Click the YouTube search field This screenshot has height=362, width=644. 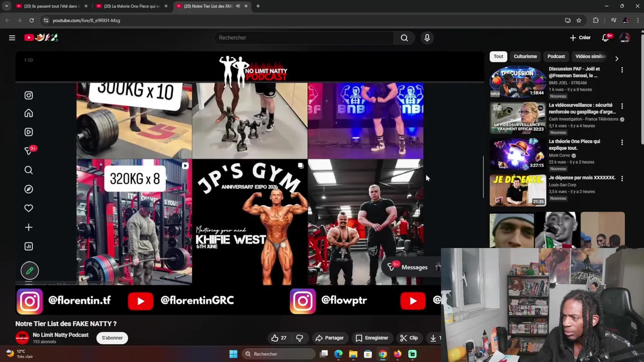click(x=303, y=38)
